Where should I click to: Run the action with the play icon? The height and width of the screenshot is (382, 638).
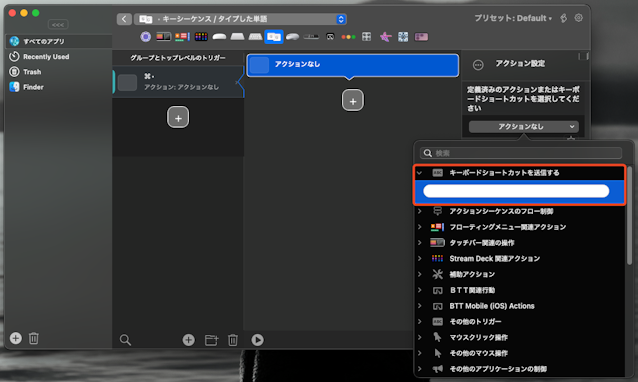pos(257,340)
